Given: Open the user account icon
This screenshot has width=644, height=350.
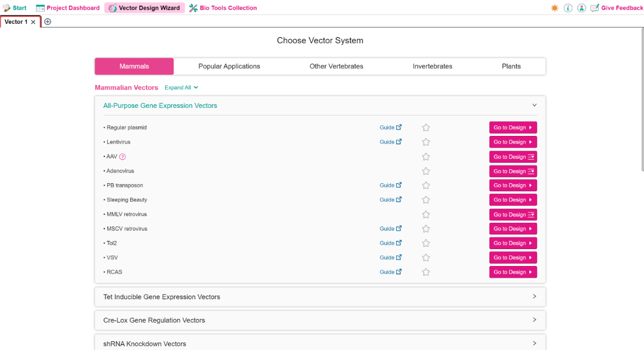Looking at the screenshot, I should click(x=582, y=8).
